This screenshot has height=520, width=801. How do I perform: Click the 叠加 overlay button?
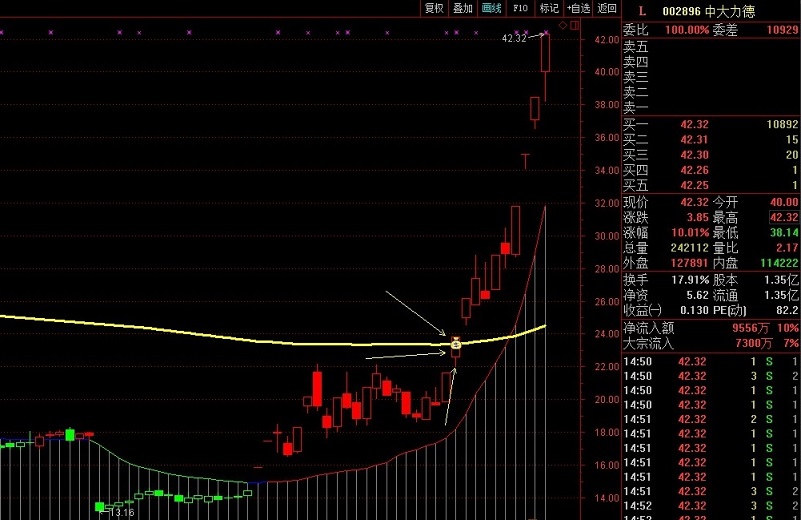pos(463,8)
